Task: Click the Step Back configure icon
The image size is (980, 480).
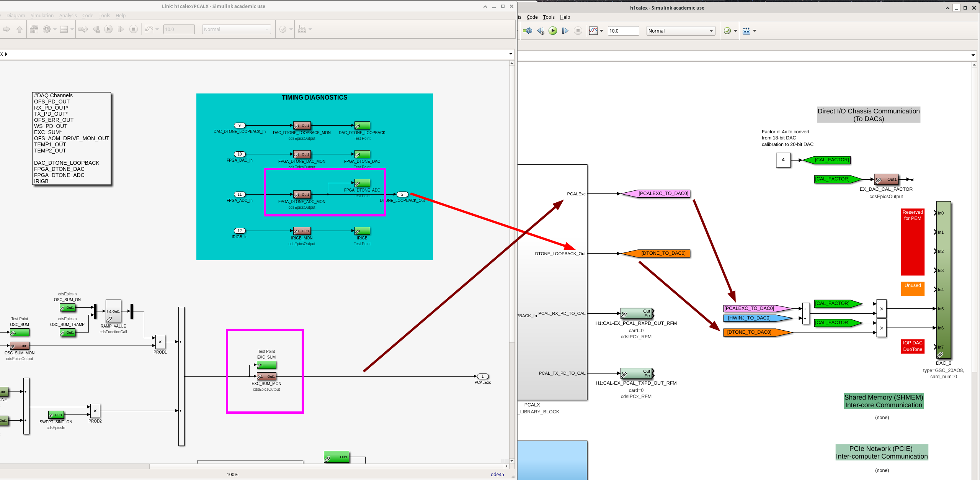Action: pos(541,31)
